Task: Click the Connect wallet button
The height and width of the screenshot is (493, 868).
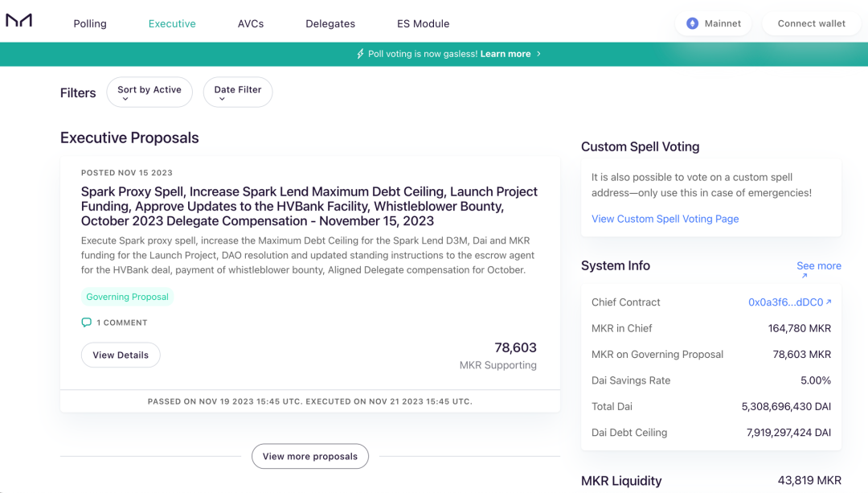Action: click(x=812, y=23)
